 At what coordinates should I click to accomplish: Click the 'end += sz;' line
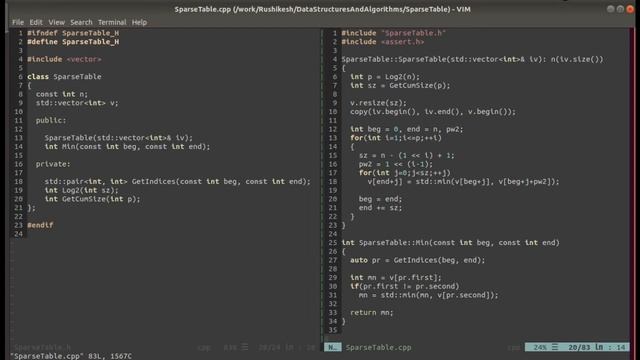pos(380,208)
